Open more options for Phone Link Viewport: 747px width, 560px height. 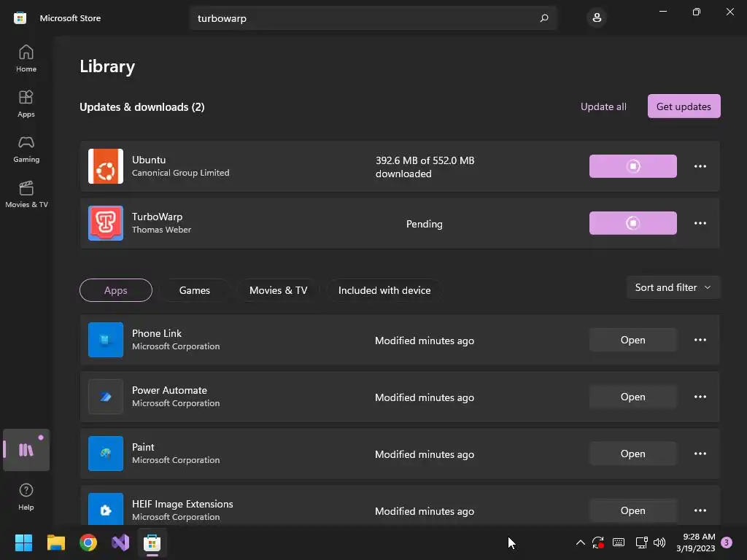coord(700,340)
